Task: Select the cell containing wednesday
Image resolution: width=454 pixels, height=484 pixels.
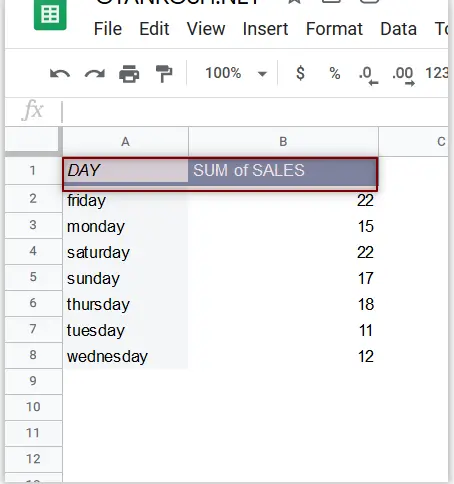Action: pyautogui.click(x=125, y=356)
